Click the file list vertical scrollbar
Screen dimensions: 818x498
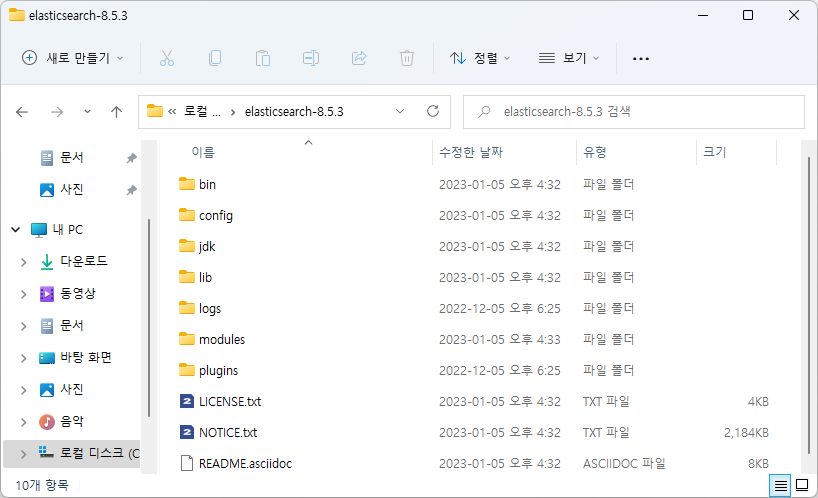click(x=809, y=308)
